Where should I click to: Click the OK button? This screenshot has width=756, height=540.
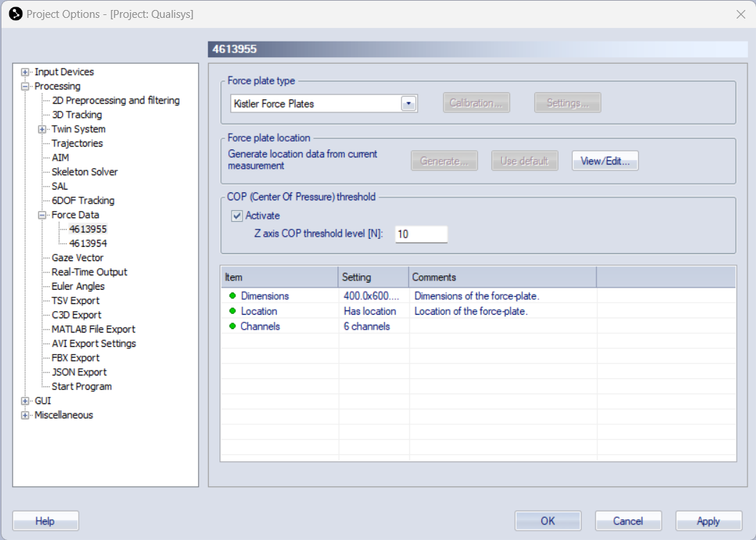click(x=547, y=521)
